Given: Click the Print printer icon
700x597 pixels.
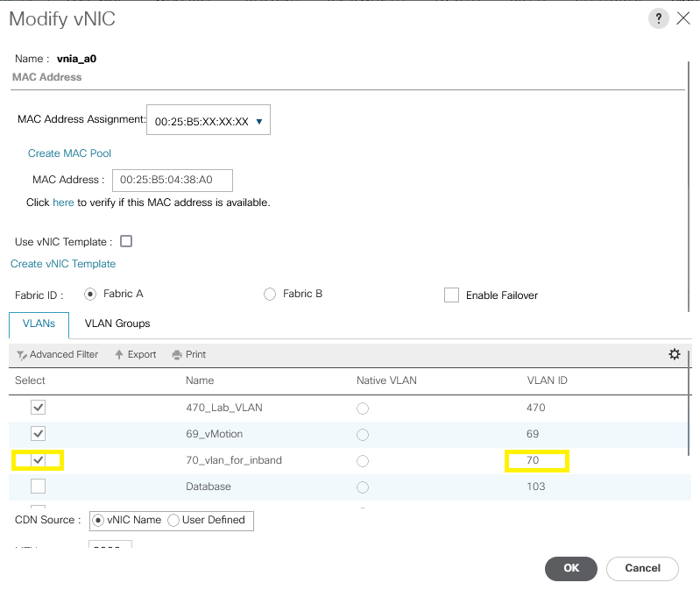Looking at the screenshot, I should pyautogui.click(x=177, y=355).
